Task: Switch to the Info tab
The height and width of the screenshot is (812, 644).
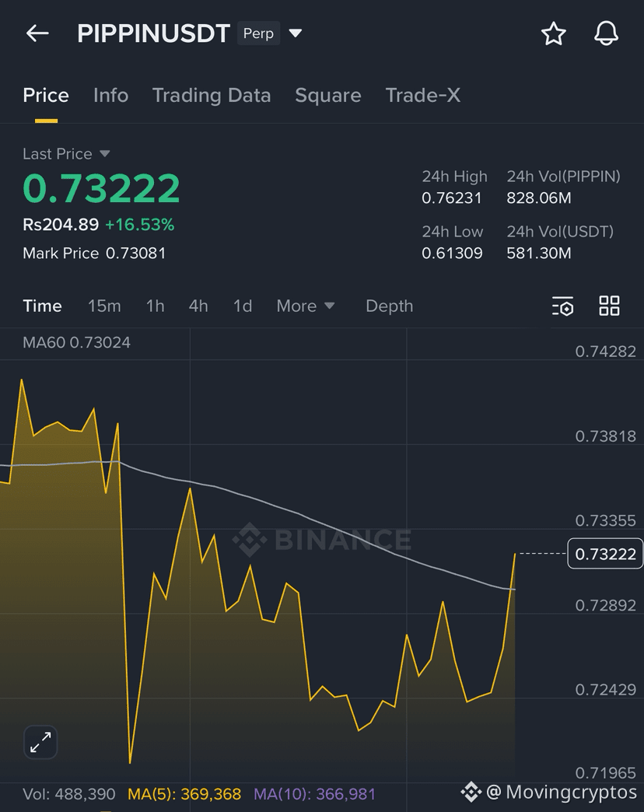Action: tap(110, 96)
